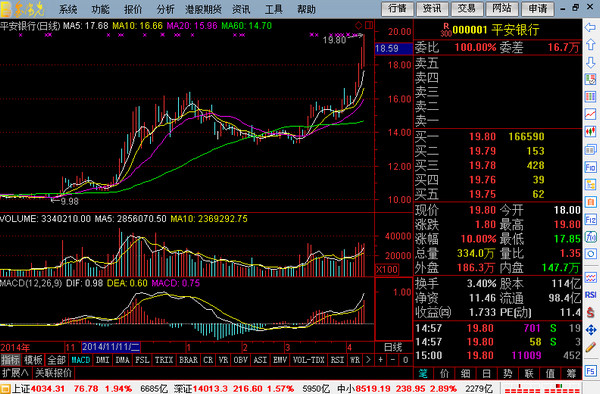
Task: Click the down arrow icon in right sidebar
Action: (590, 62)
